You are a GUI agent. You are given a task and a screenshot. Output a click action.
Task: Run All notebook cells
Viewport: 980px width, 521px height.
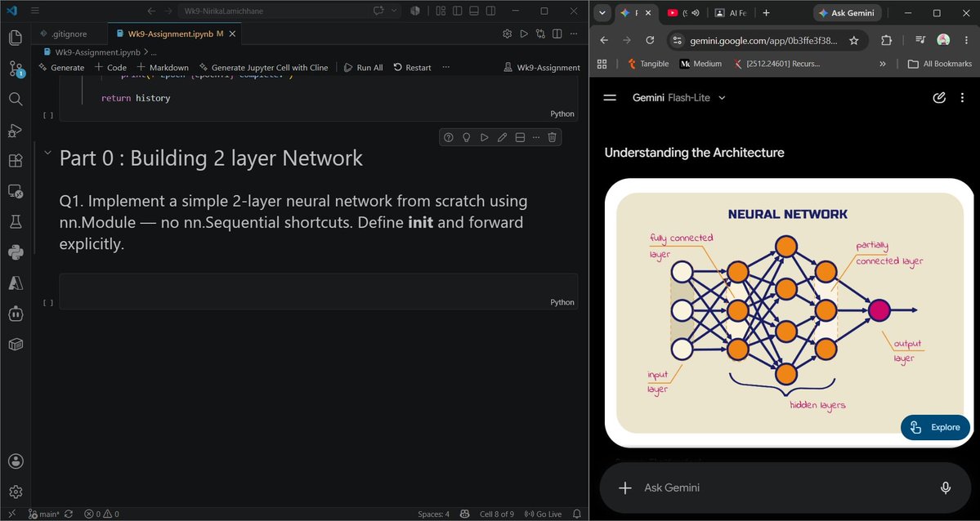coord(363,68)
